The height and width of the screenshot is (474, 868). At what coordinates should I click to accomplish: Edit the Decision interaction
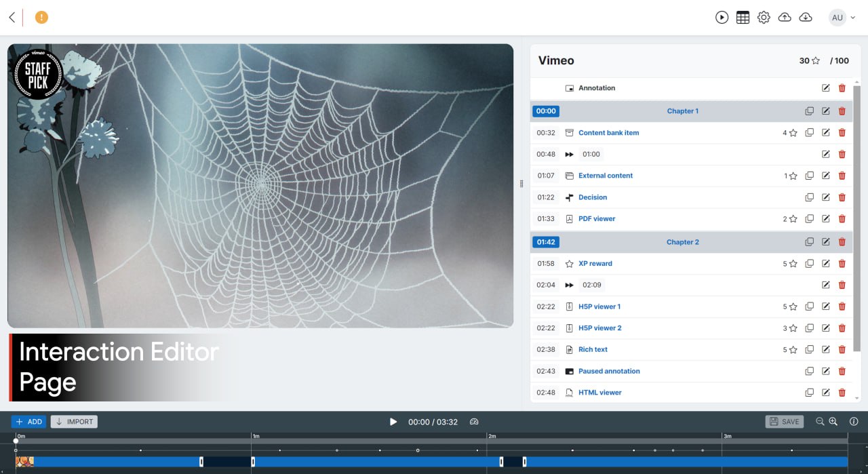[x=825, y=197]
